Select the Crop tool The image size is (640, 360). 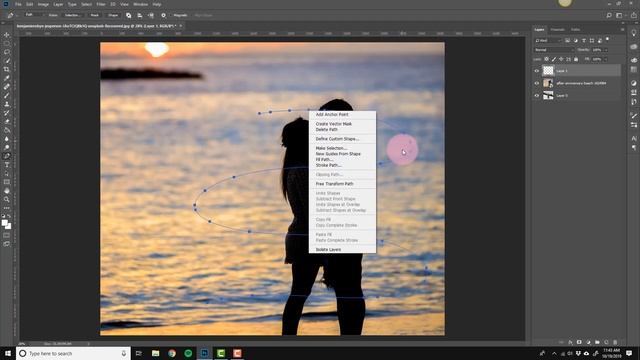click(7, 69)
